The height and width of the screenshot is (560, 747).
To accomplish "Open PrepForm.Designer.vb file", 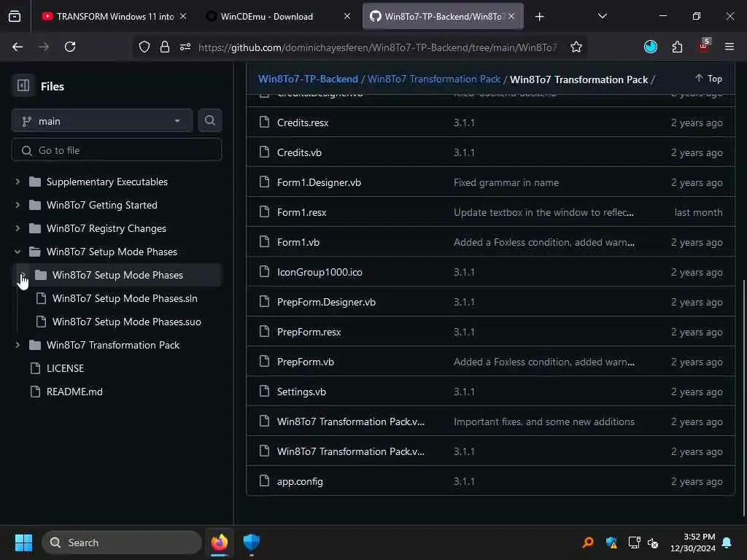I will point(326,302).
